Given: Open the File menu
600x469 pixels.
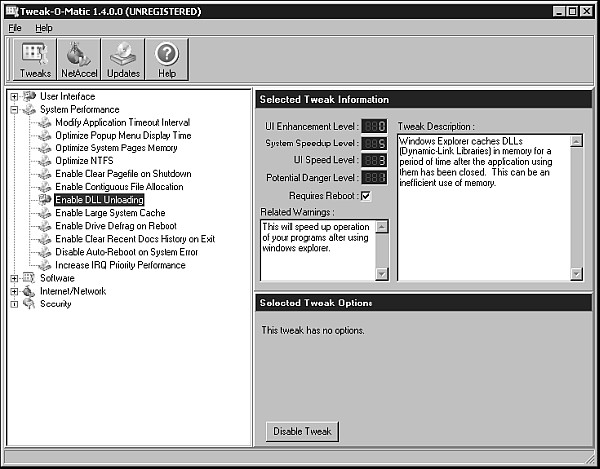Looking at the screenshot, I should 15,28.
